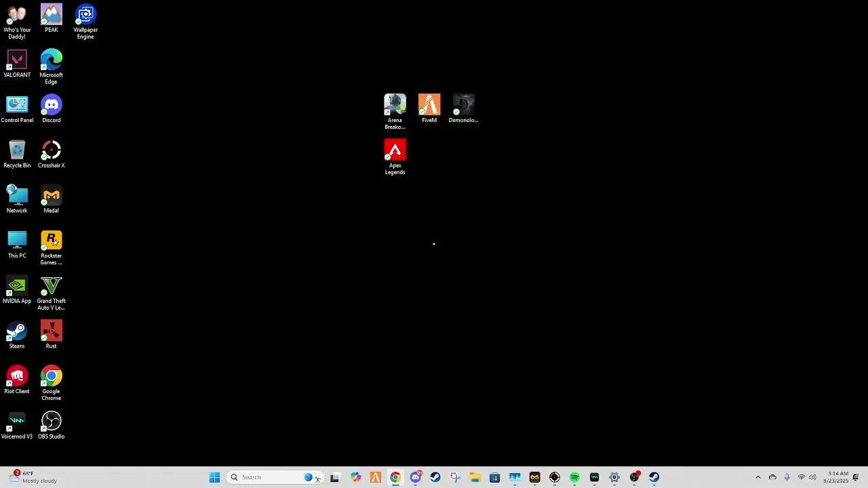The image size is (868, 488).
Task: Select the Control Panel desktop icon
Action: click(17, 109)
